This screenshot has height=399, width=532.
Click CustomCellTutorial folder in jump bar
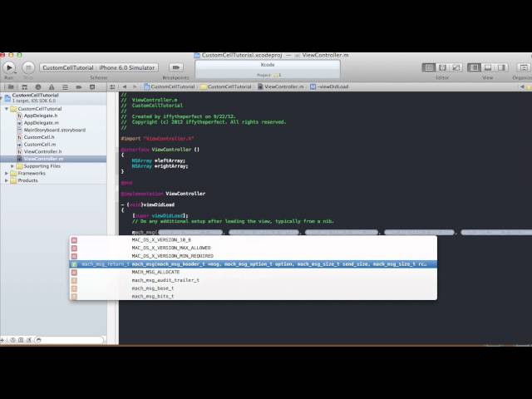pos(226,86)
